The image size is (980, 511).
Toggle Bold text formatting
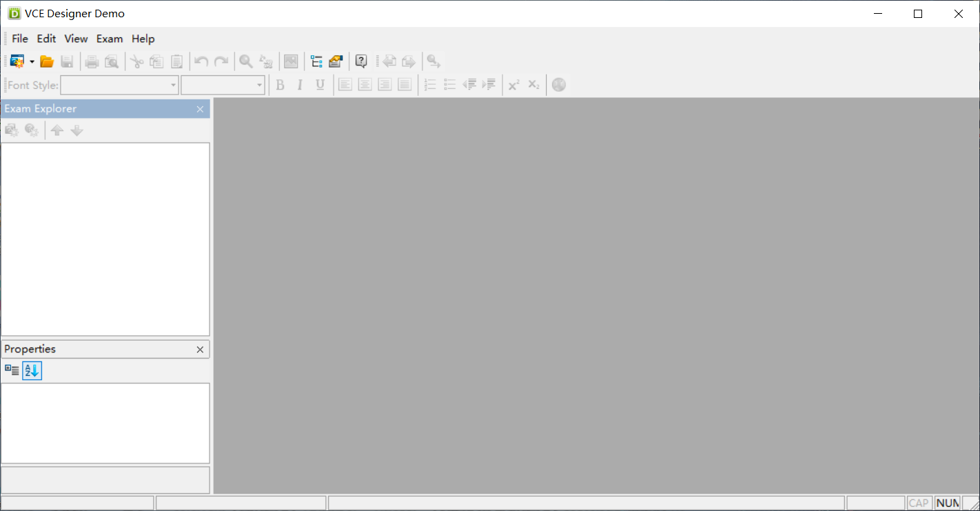279,84
